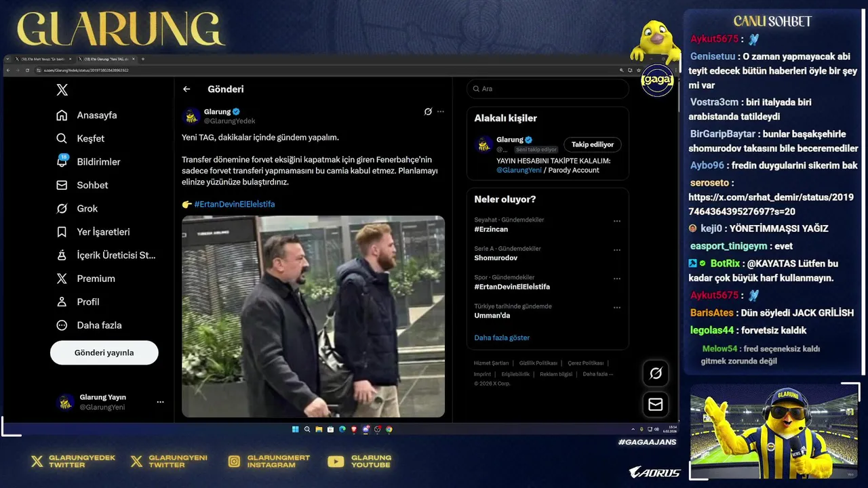Open the Sohbet messages page
868x488 pixels.
click(x=82, y=185)
